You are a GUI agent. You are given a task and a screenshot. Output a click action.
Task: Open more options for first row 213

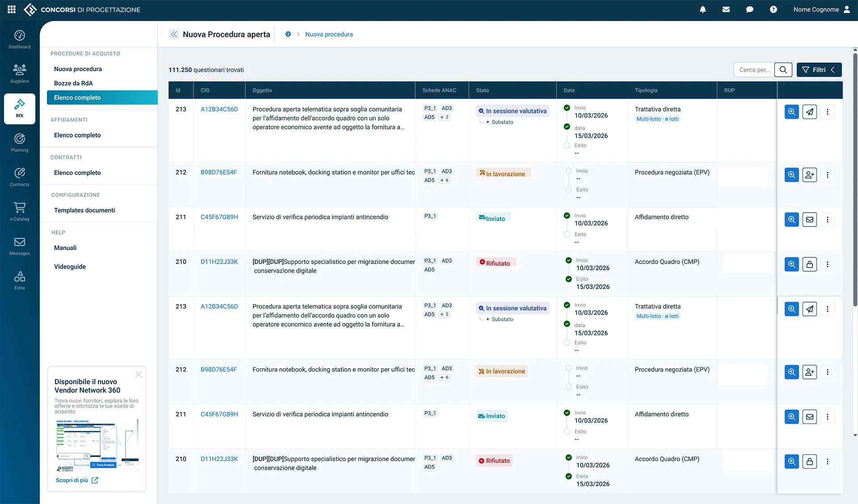click(x=827, y=112)
